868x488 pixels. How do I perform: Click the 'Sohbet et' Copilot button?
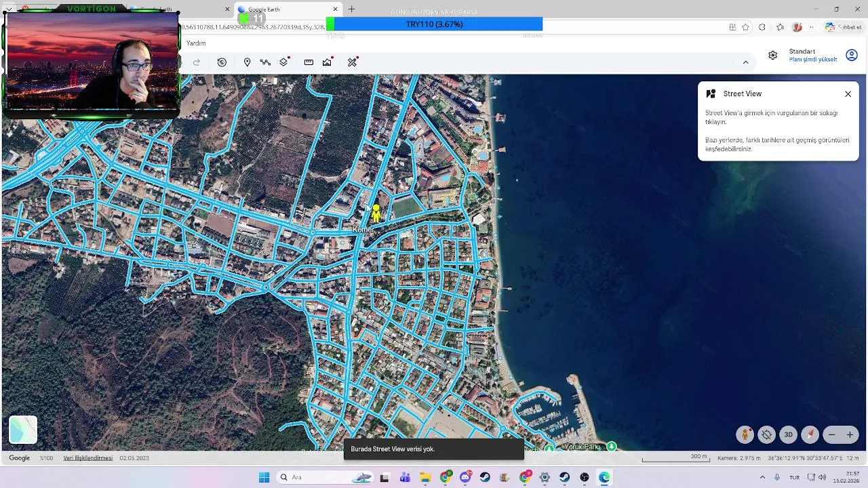point(844,27)
